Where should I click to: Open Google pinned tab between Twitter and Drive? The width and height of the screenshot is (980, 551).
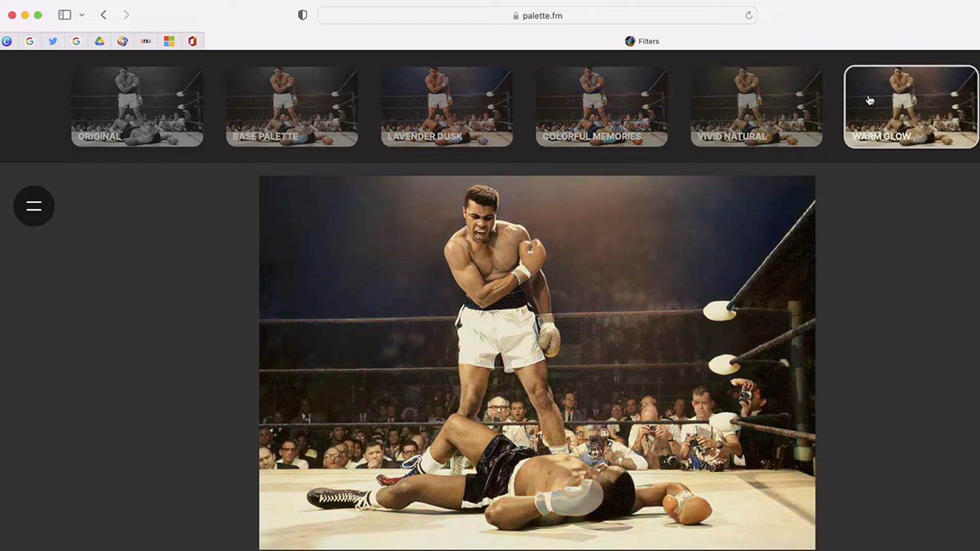[x=76, y=41]
